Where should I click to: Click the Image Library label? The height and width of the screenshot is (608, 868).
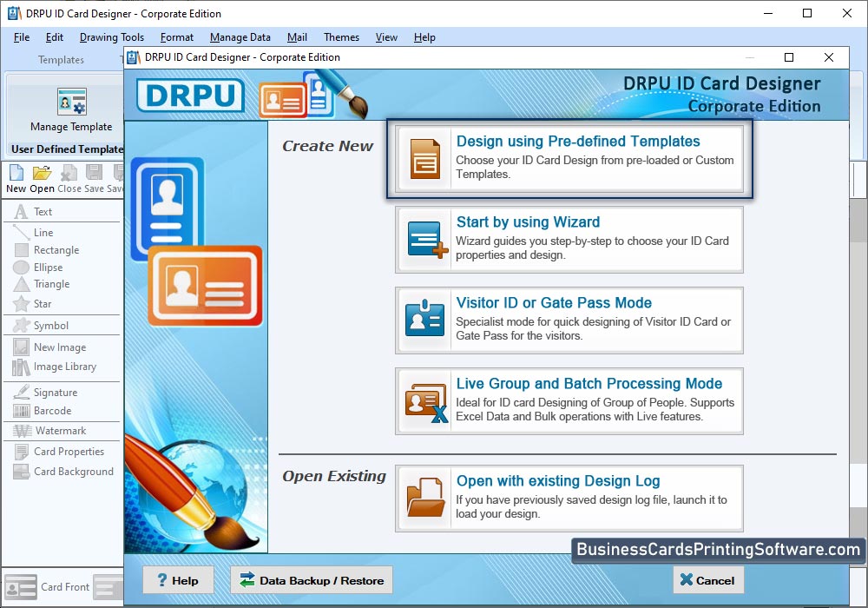coord(65,367)
